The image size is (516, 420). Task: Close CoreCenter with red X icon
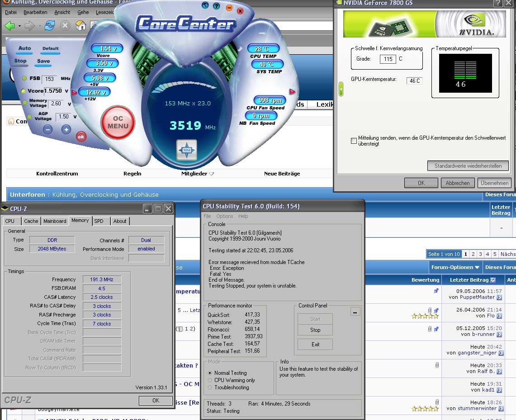pyautogui.click(x=240, y=11)
